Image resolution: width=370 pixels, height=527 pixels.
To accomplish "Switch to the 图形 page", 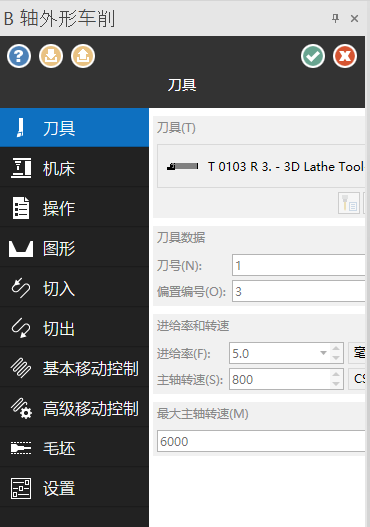I will (74, 248).
